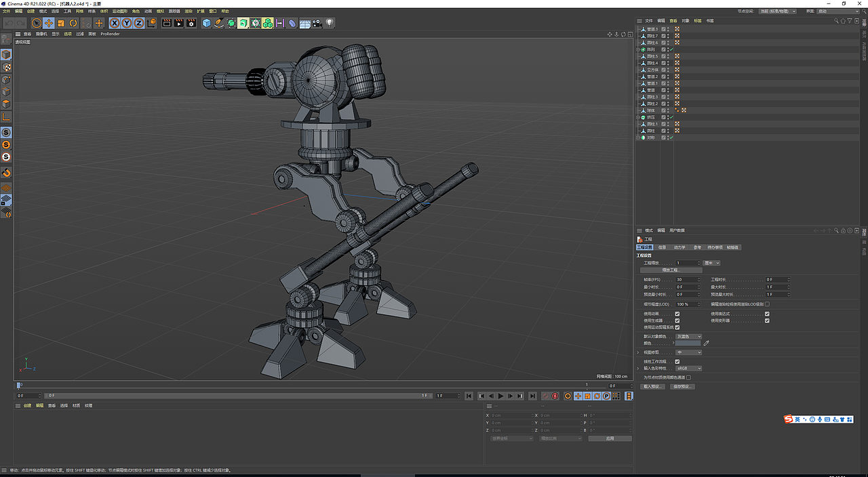Viewport: 868px width, 477px height.
Task: Toggle snap S icon in left sidebar
Action: [6, 132]
